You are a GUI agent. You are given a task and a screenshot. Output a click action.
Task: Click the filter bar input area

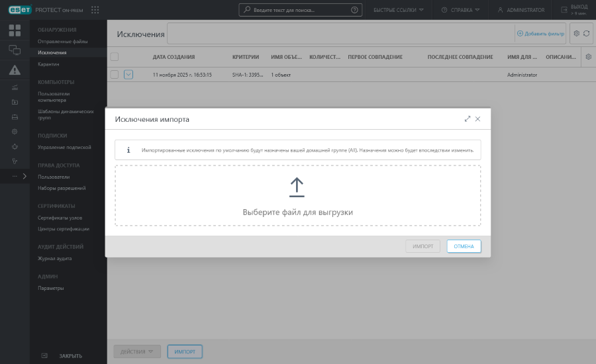click(x=341, y=34)
